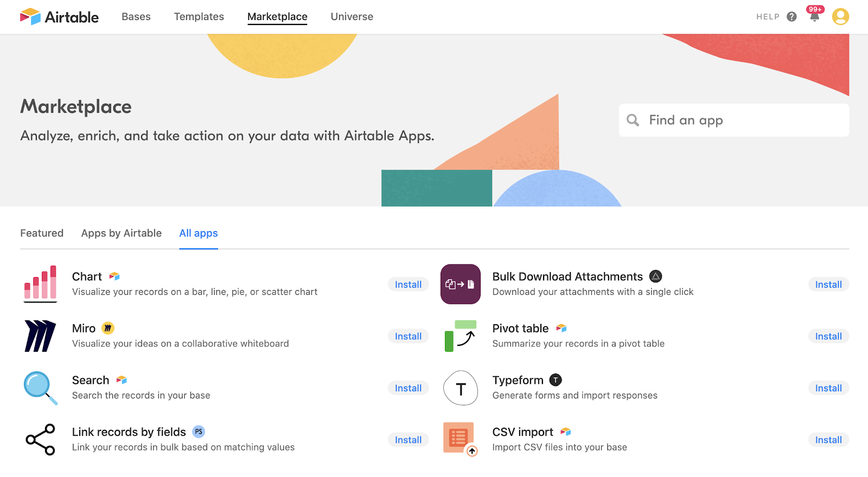
Task: Click the Bulk Download Attachments icon
Action: [461, 284]
